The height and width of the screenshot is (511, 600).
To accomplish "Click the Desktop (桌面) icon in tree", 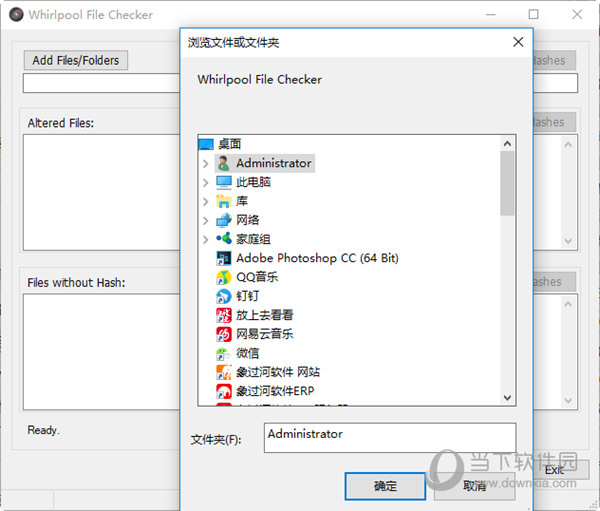I will [x=206, y=144].
